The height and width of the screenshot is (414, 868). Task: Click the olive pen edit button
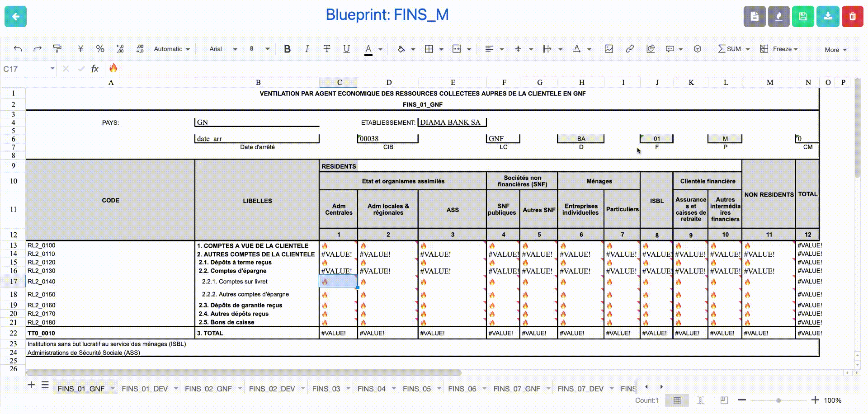[778, 17]
